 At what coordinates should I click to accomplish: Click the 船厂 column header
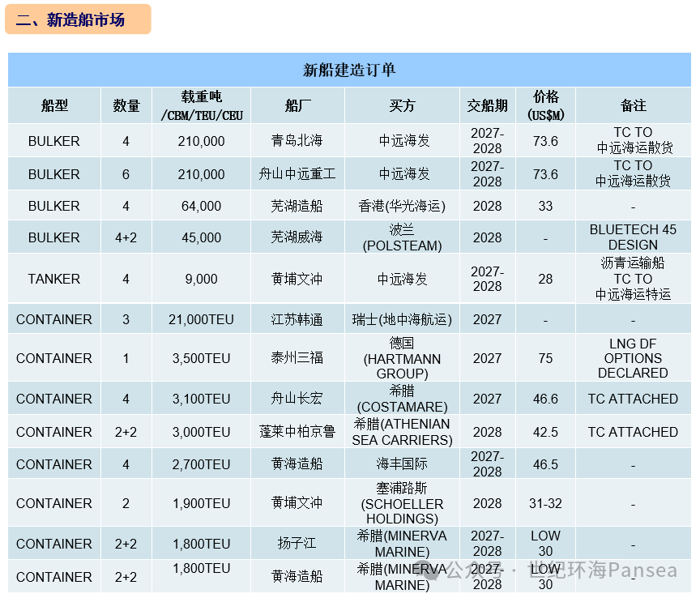[298, 105]
